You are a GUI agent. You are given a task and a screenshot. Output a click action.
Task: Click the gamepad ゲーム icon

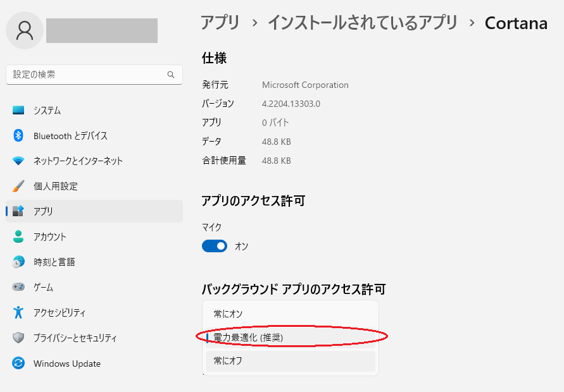(18, 286)
